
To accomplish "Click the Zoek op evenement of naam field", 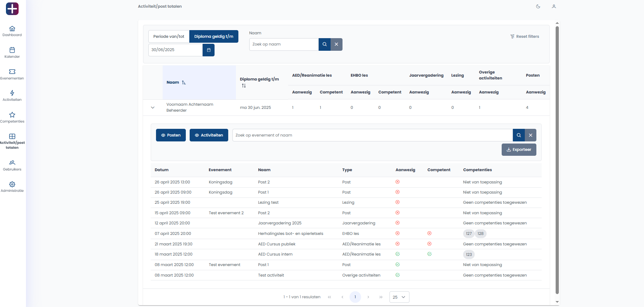I will click(x=372, y=135).
